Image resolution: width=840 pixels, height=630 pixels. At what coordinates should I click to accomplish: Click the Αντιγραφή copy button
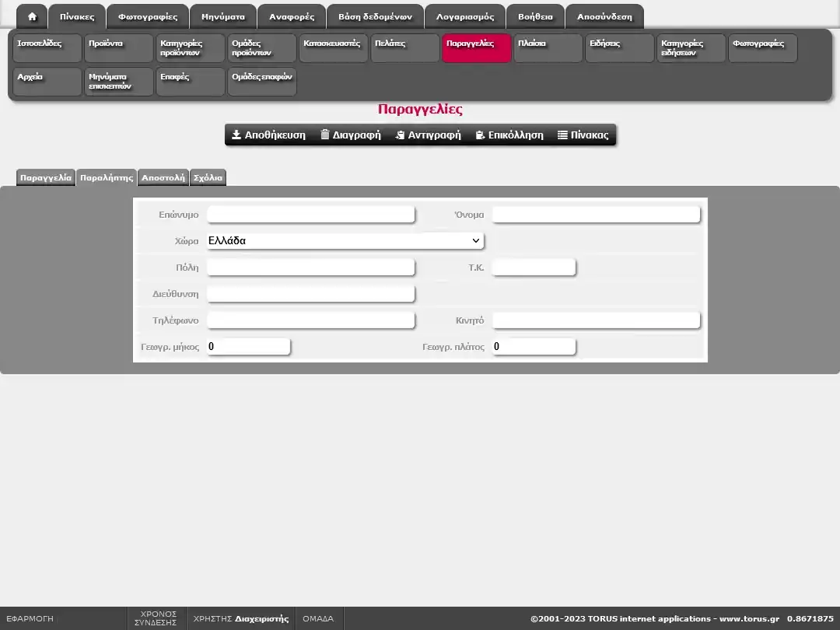tap(428, 135)
